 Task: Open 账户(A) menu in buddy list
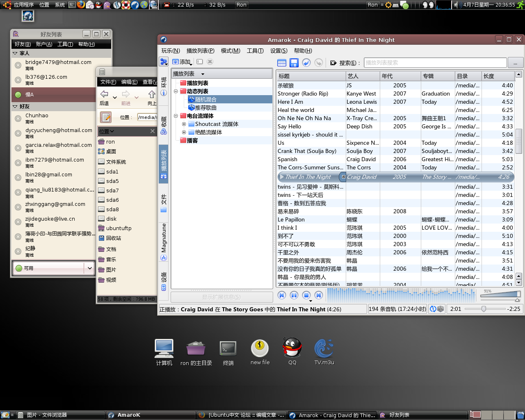tap(44, 44)
